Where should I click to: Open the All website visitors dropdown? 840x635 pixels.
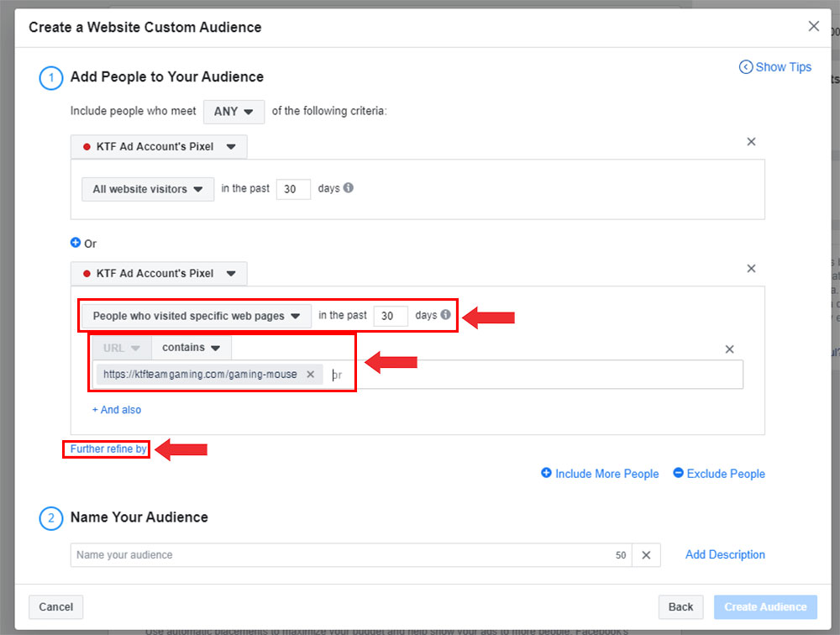[148, 189]
